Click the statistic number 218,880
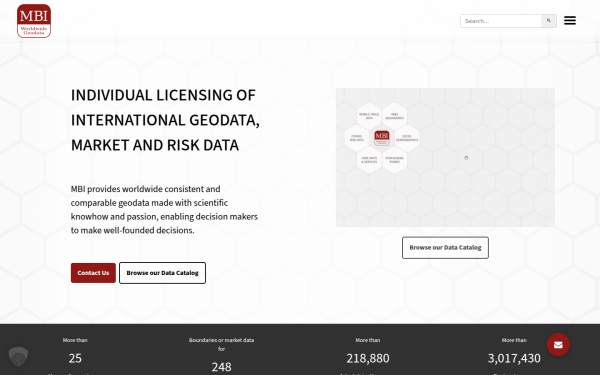Screen dimensions: 600x375 (368, 359)
